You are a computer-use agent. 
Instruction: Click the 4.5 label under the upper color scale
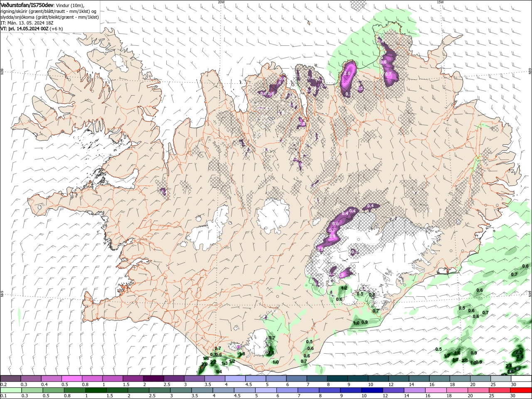[x=249, y=384]
